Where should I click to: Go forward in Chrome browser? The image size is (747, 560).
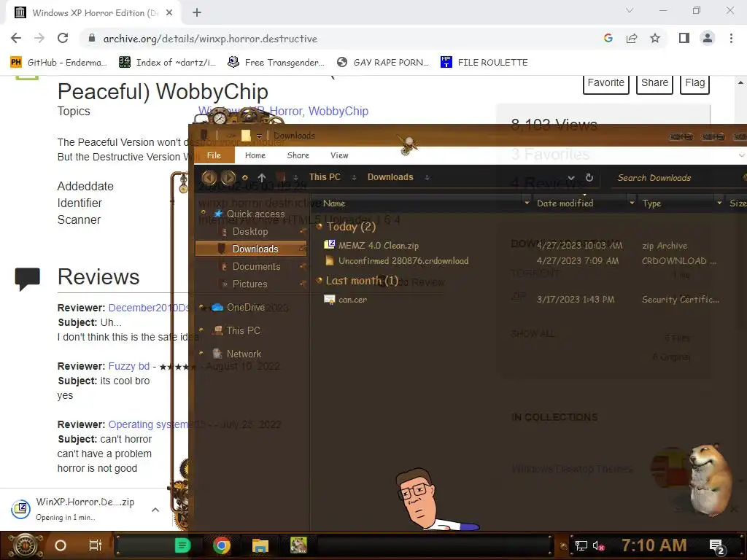coord(39,39)
